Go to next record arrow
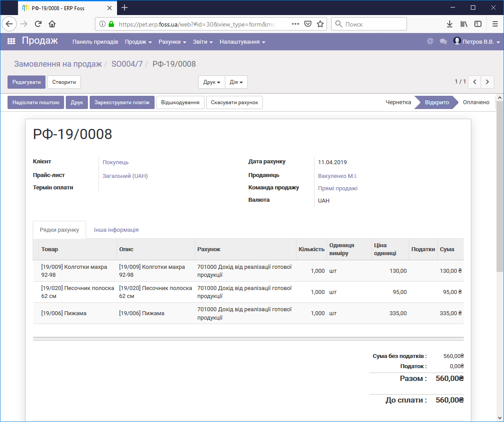This screenshot has width=504, height=422. point(487,82)
